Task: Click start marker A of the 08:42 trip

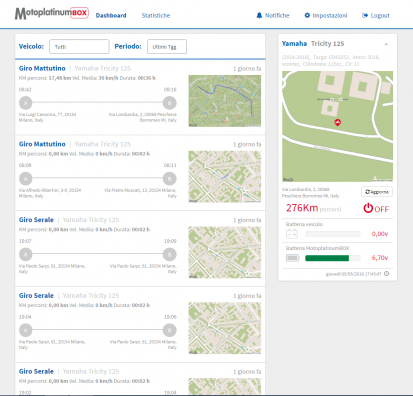Action: click(26, 103)
